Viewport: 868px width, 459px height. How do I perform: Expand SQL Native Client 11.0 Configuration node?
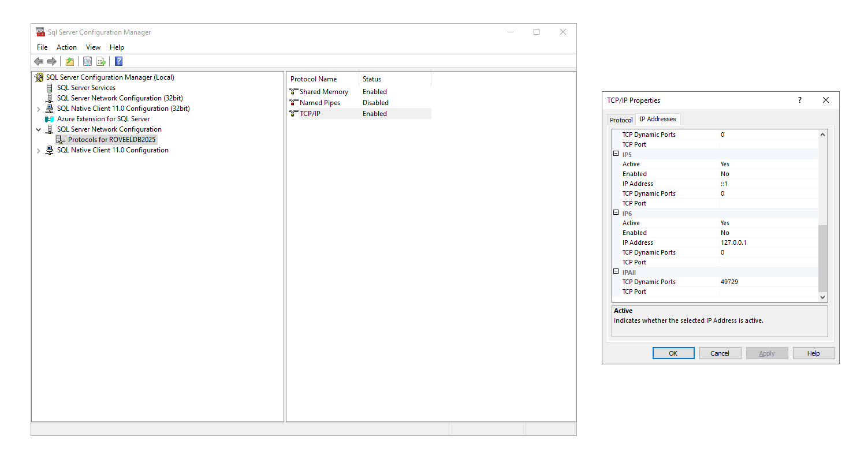point(39,150)
